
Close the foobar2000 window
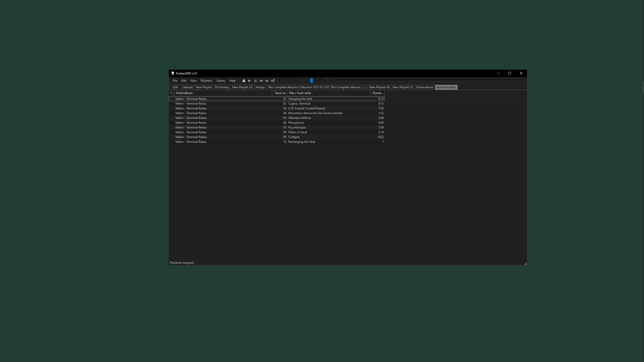click(x=521, y=73)
